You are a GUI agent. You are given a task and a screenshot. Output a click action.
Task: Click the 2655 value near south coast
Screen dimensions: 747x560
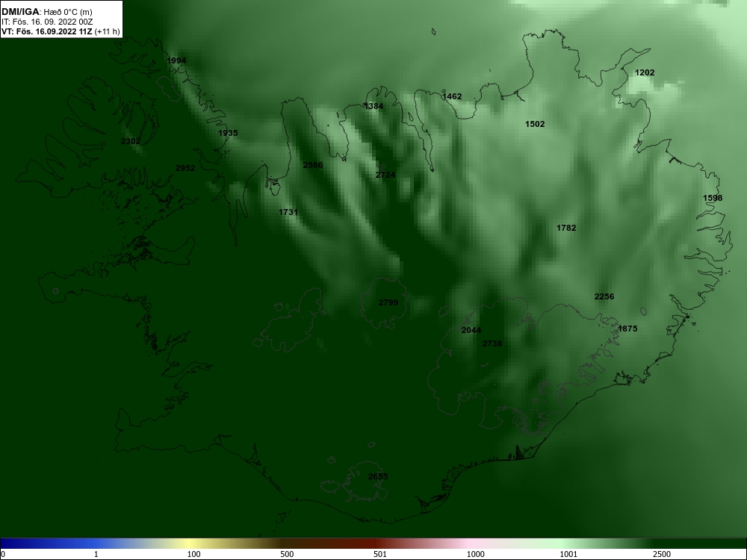pos(378,476)
